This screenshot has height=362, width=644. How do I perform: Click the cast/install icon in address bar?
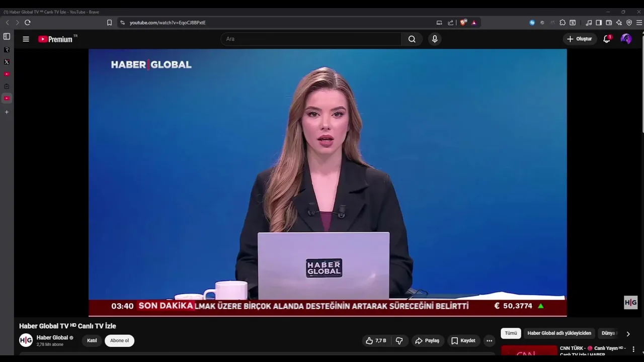click(439, 23)
